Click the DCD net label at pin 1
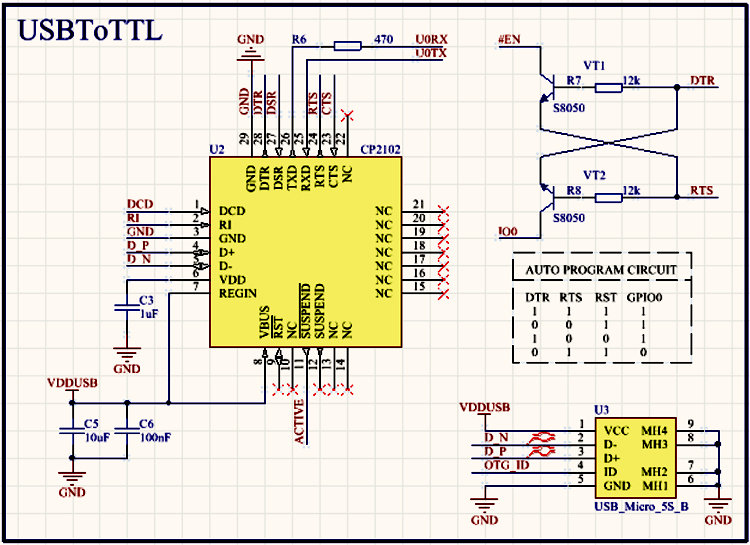Image resolution: width=750 pixels, height=545 pixels. click(140, 205)
